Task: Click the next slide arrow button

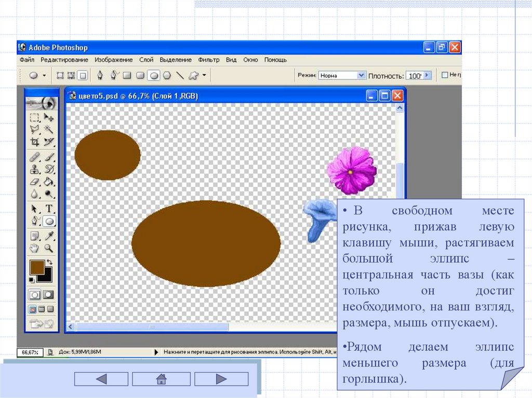Action: click(222, 379)
